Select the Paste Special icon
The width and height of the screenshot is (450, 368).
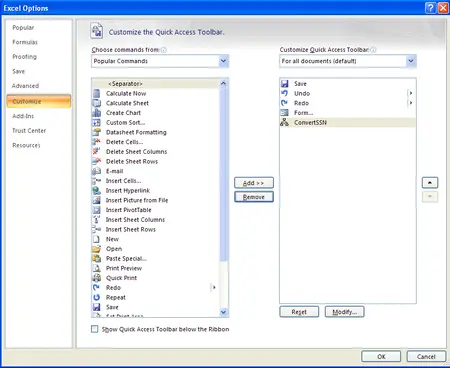pyautogui.click(x=97, y=258)
